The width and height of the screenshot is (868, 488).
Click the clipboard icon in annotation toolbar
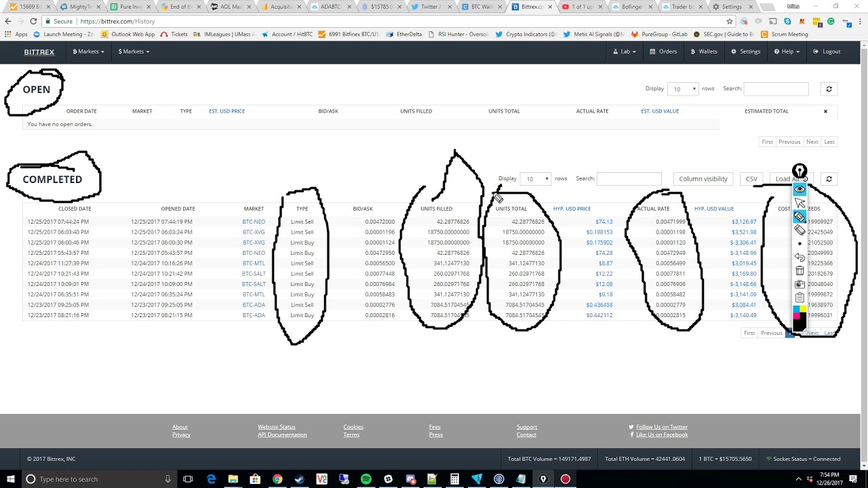[x=800, y=298]
